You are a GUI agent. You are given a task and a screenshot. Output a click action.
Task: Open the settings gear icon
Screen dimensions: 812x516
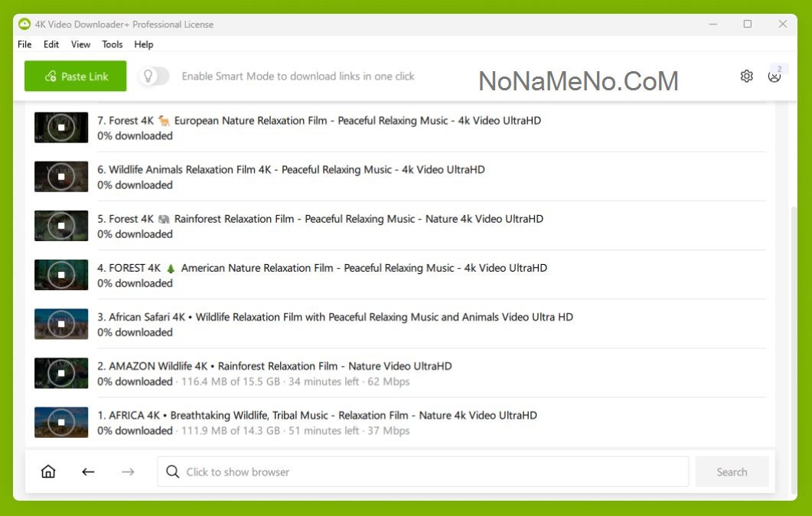(x=746, y=76)
